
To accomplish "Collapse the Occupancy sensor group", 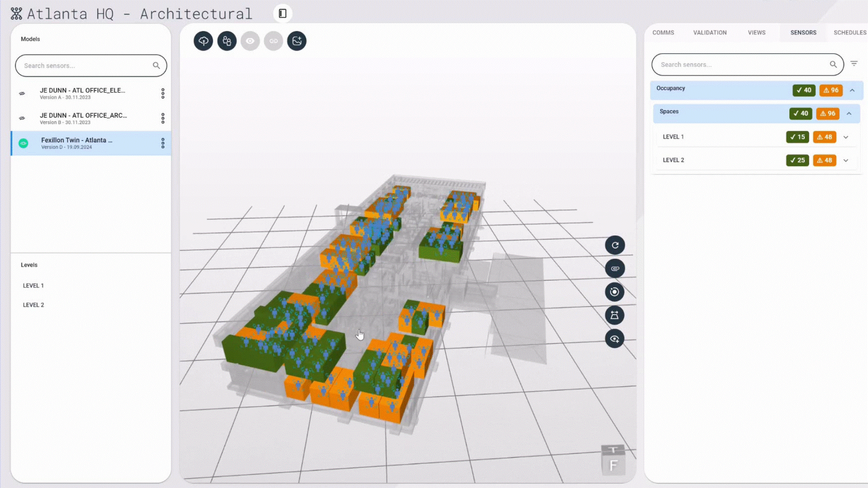I will (x=852, y=90).
